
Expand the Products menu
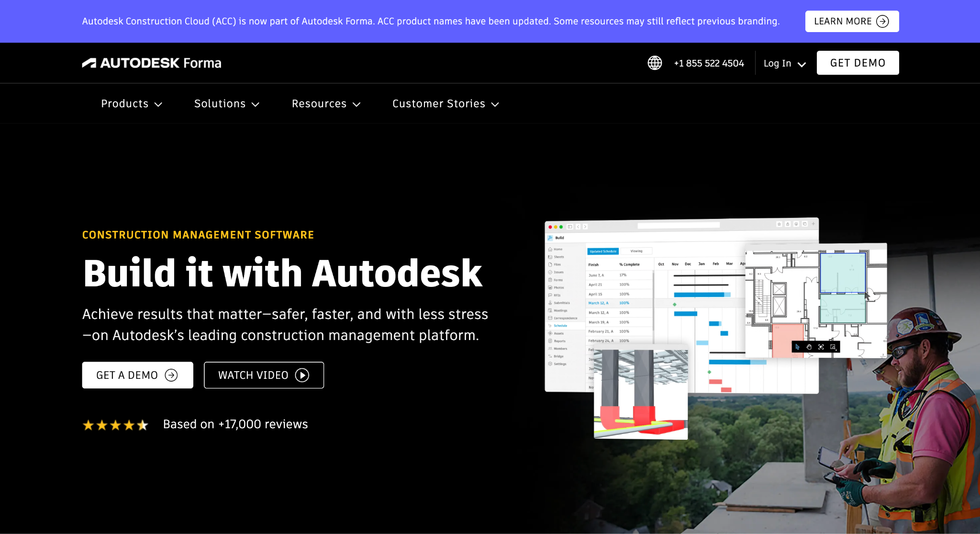pyautogui.click(x=132, y=103)
